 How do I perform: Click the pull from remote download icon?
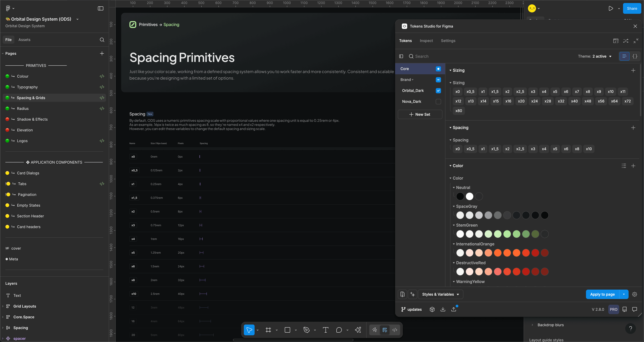pyautogui.click(x=443, y=309)
